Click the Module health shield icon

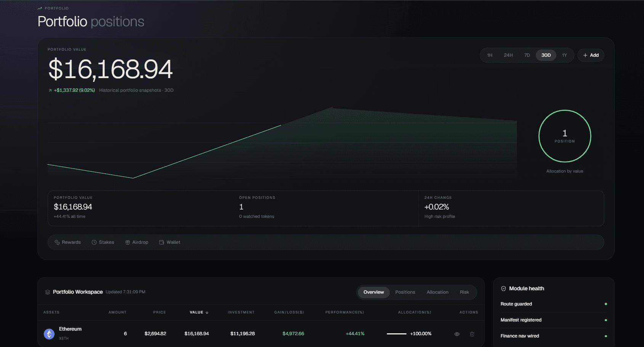tap(503, 289)
